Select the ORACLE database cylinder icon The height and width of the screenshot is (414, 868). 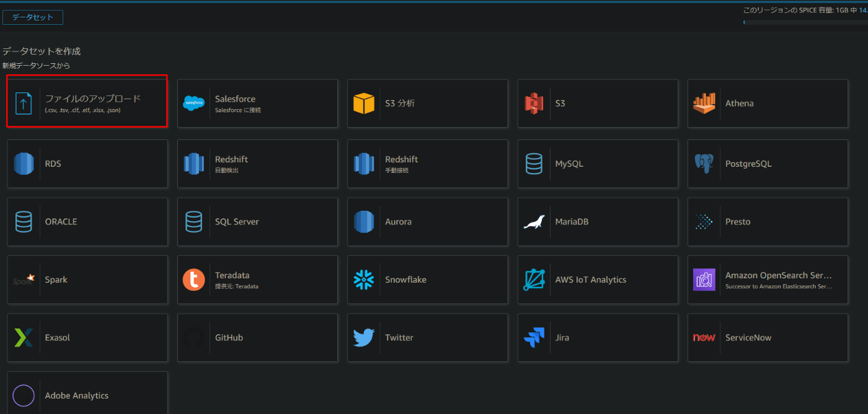pyautogui.click(x=24, y=221)
